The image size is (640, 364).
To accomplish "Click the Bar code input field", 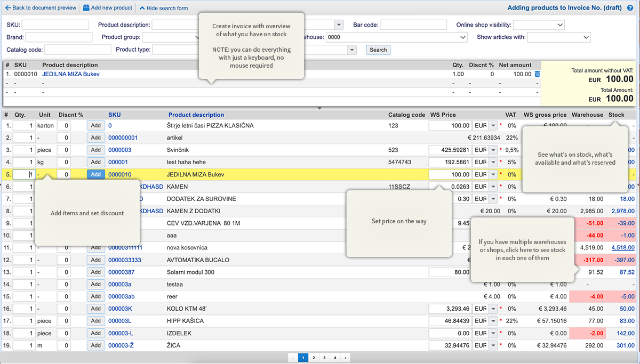I will (413, 25).
